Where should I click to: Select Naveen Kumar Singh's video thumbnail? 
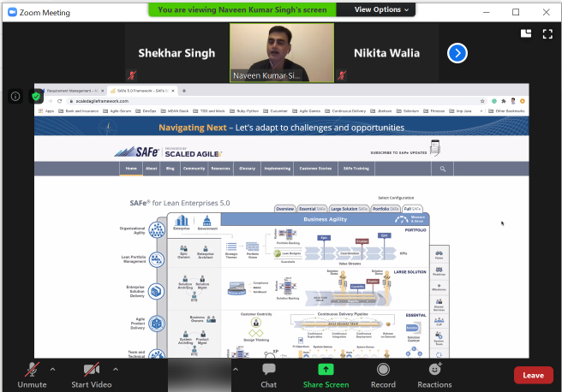coord(282,53)
